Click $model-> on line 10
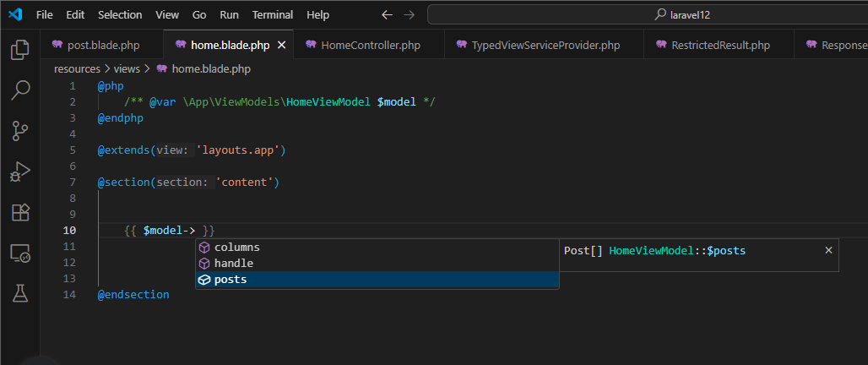Image resolution: width=868 pixels, height=365 pixels. (170, 231)
